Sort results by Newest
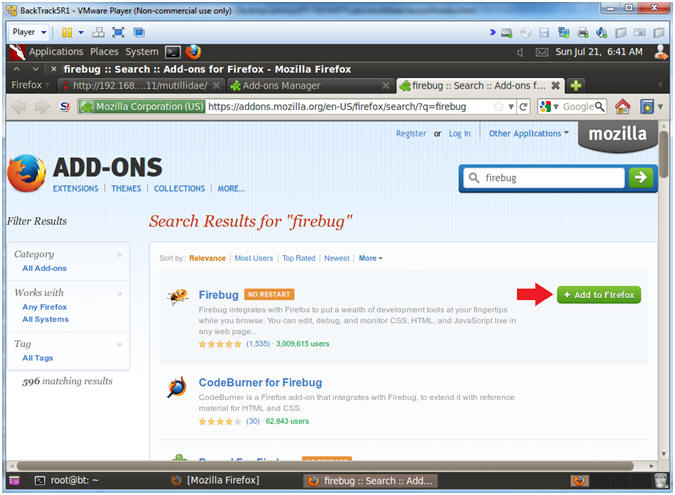This screenshot has width=675, height=495. click(x=337, y=258)
